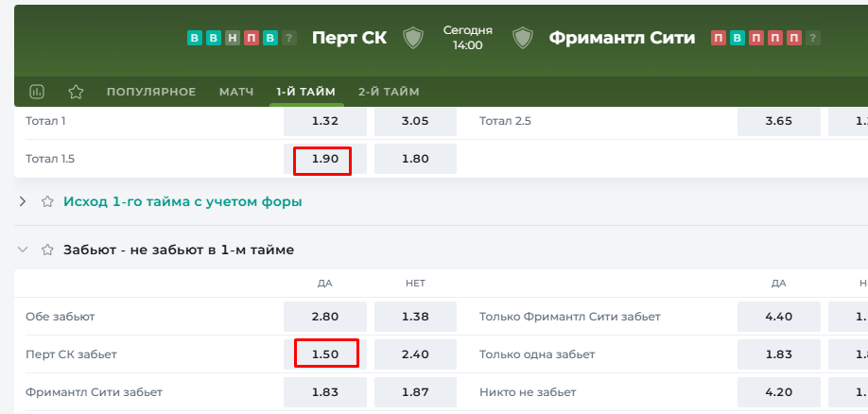Select Фримантл Сити забьет Нет 1.87
Viewport: 868px width, 414px height.
click(416, 392)
